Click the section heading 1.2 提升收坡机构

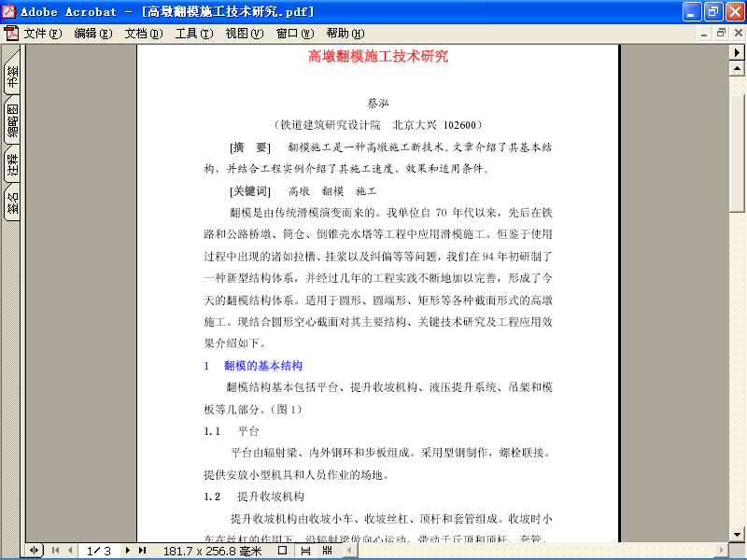[254, 497]
